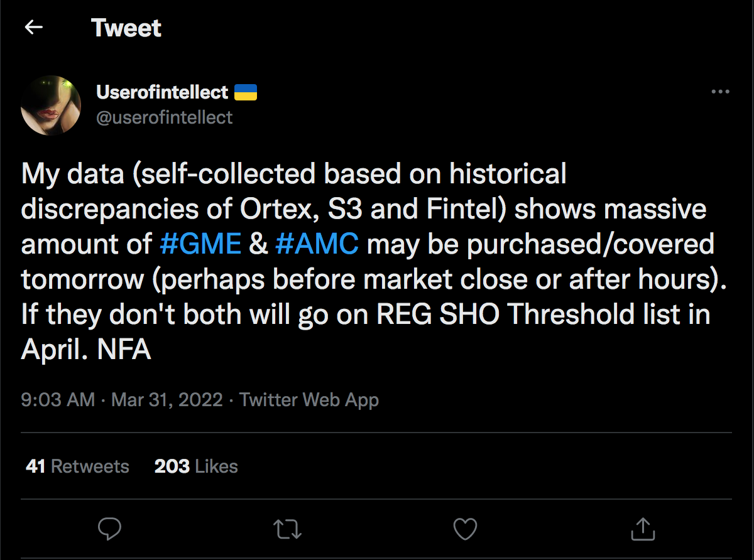Open the #GME hashtag link
This screenshot has height=560, width=754.
coord(200,244)
